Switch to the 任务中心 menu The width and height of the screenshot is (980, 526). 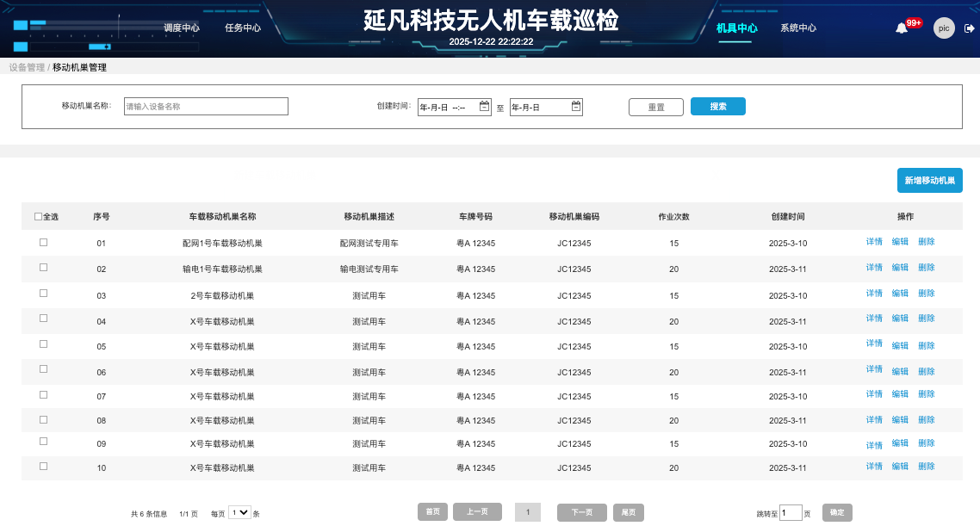pos(243,28)
